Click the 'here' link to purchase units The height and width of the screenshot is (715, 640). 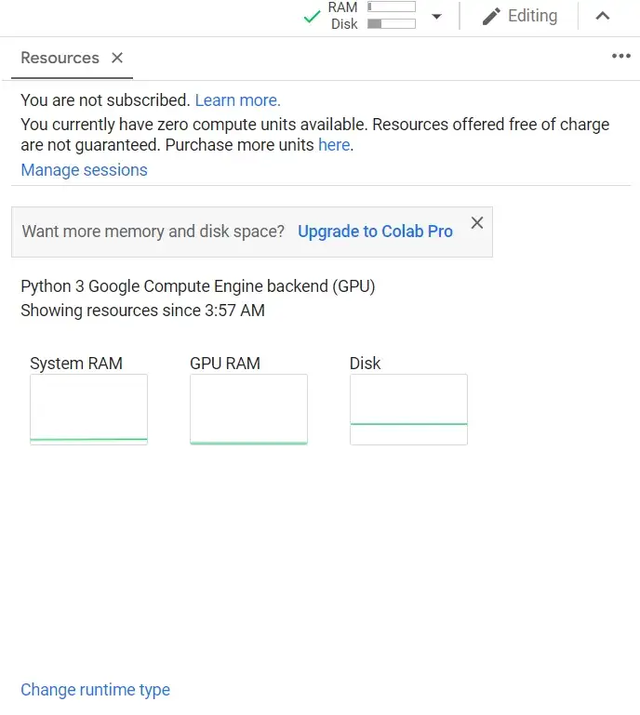pyautogui.click(x=334, y=145)
